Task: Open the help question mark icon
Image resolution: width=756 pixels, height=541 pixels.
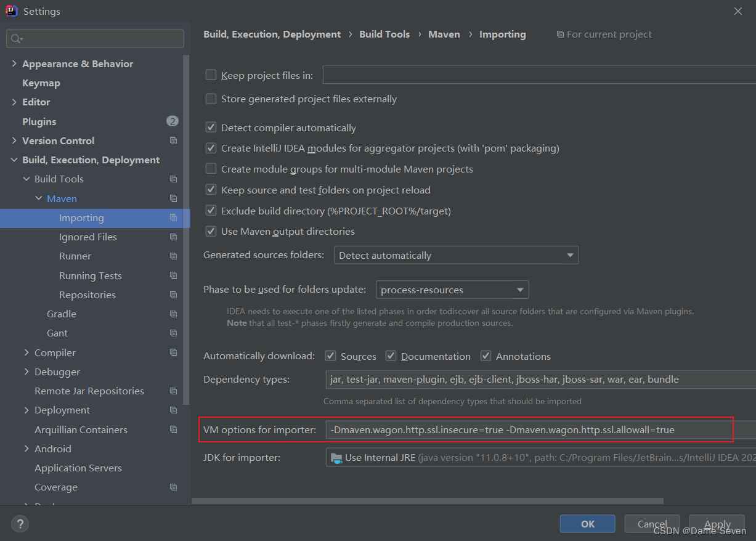Action: pyautogui.click(x=20, y=524)
